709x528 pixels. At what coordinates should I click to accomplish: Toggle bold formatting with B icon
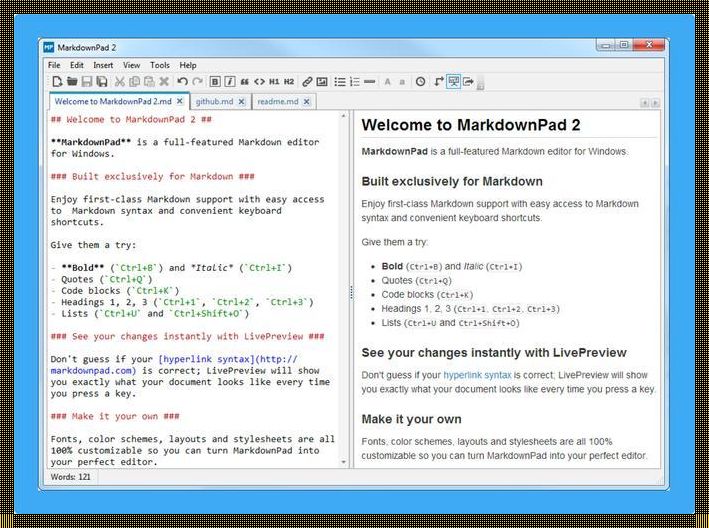point(215,82)
